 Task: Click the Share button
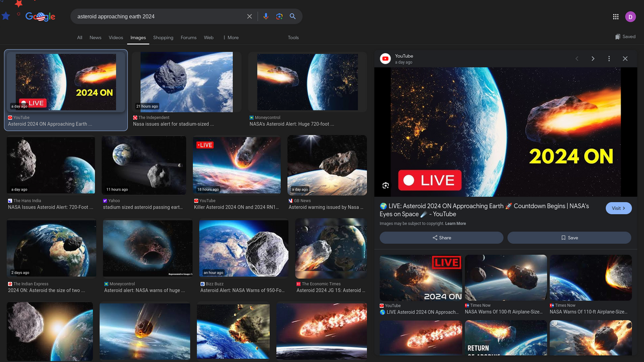pyautogui.click(x=441, y=238)
